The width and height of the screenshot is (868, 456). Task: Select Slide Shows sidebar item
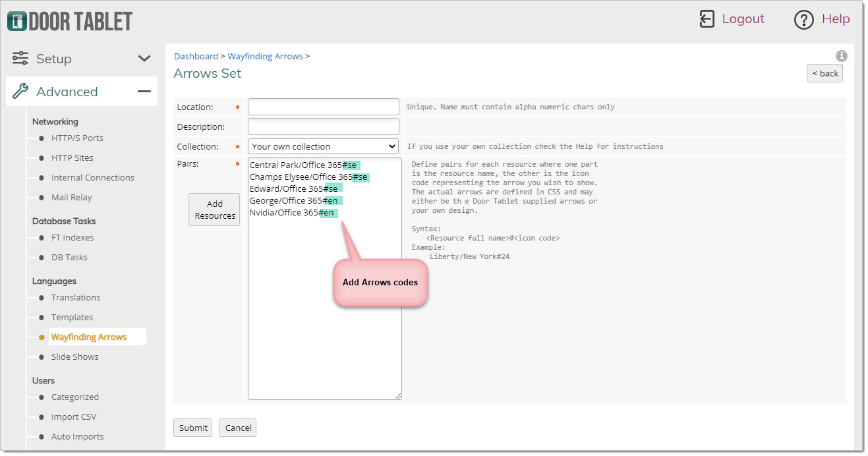(x=75, y=356)
